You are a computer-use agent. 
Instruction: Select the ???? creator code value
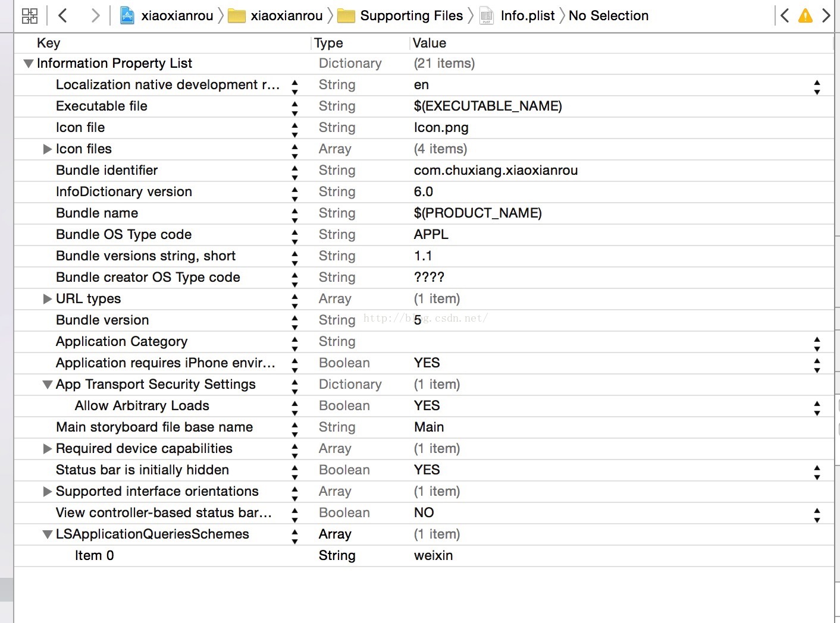click(x=429, y=278)
